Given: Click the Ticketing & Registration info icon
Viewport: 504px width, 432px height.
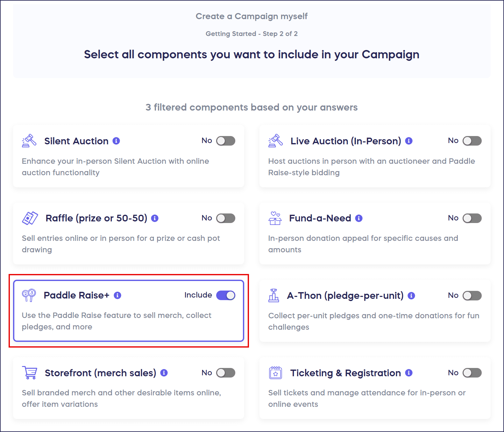Looking at the screenshot, I should click(x=409, y=373).
